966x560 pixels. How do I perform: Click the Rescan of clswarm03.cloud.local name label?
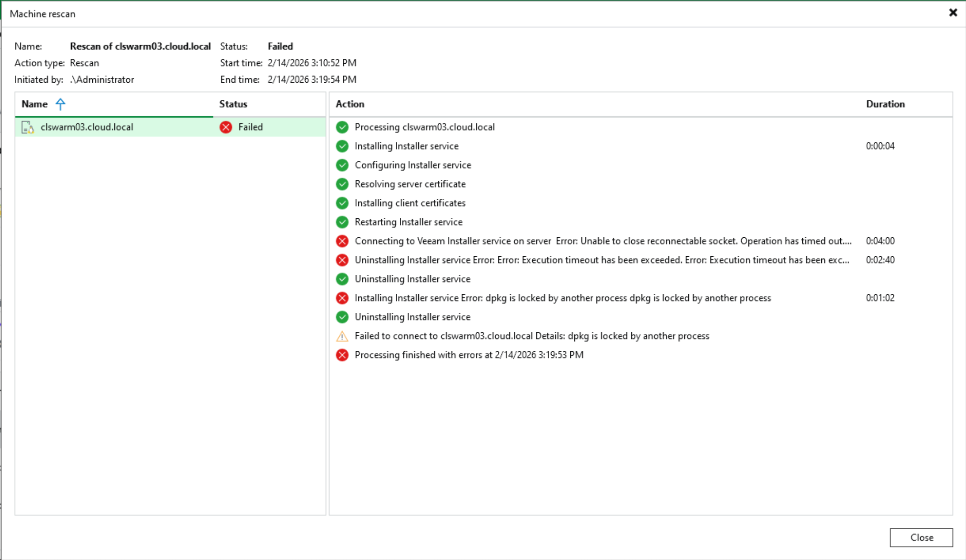pos(141,46)
